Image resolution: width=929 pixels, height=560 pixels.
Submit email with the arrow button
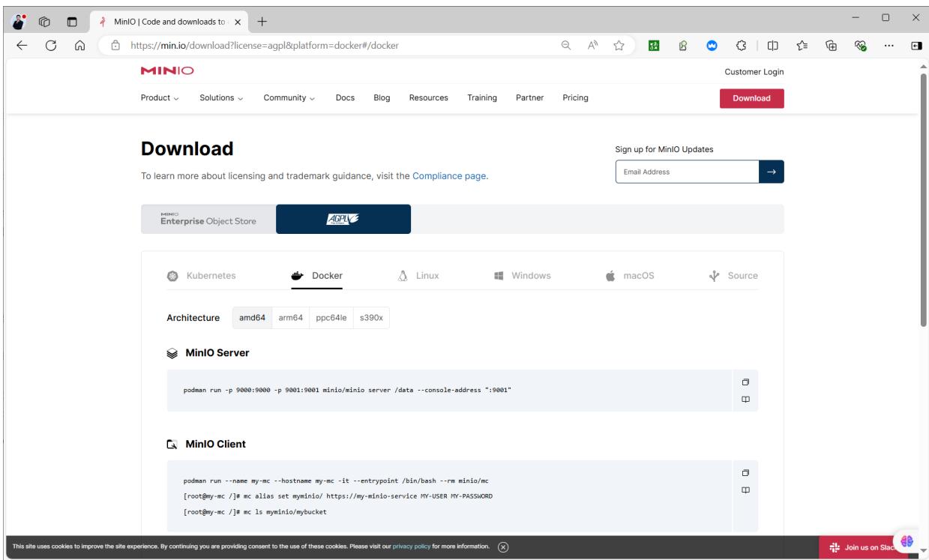(772, 172)
